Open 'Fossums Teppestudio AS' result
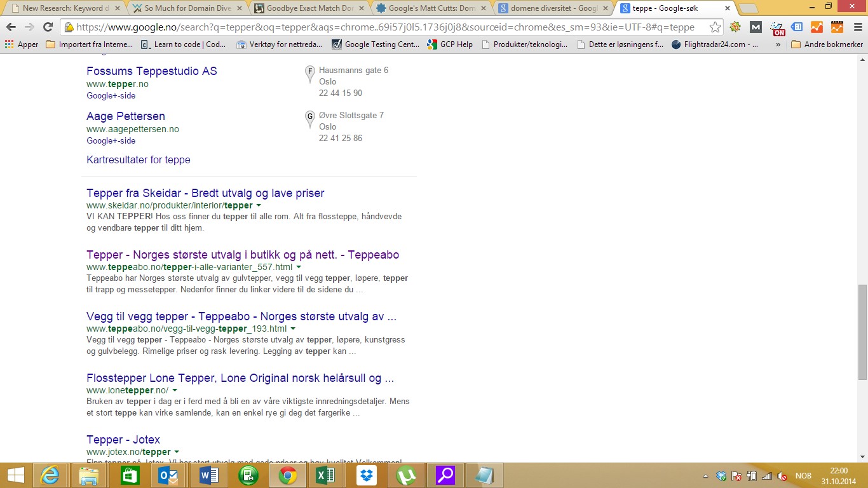Image resolution: width=868 pixels, height=488 pixels. tap(152, 71)
